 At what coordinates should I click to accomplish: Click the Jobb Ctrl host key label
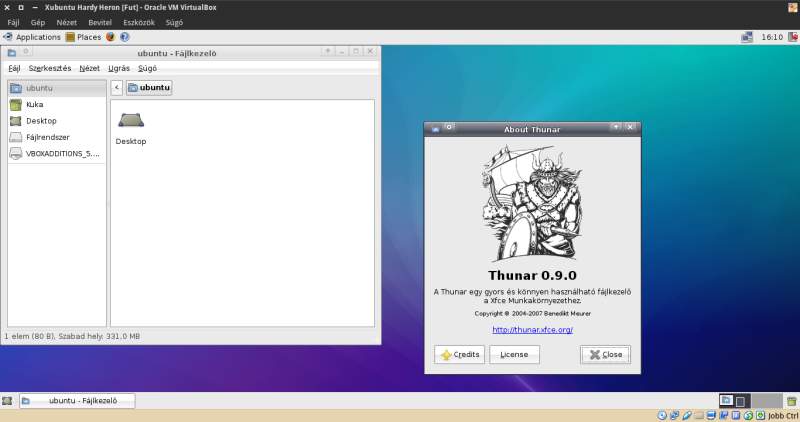point(783,416)
